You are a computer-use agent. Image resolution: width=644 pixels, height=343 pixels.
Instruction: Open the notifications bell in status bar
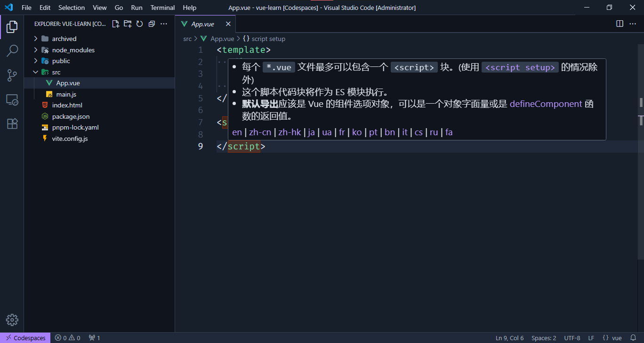point(633,338)
